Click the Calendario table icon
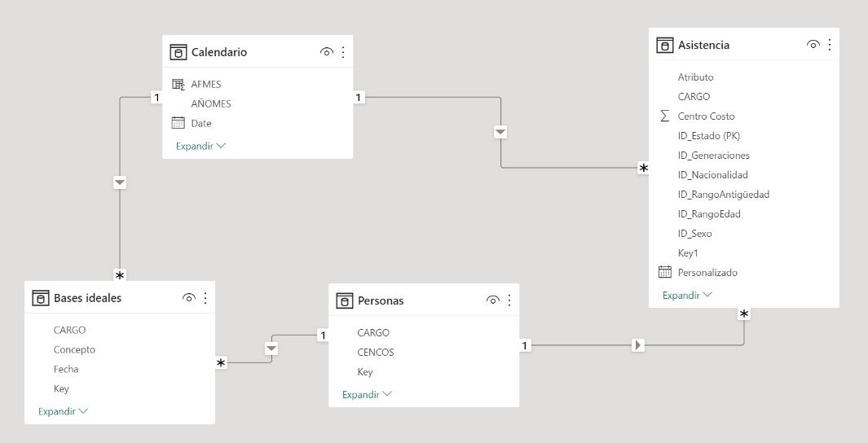The image size is (868, 443). (x=178, y=52)
